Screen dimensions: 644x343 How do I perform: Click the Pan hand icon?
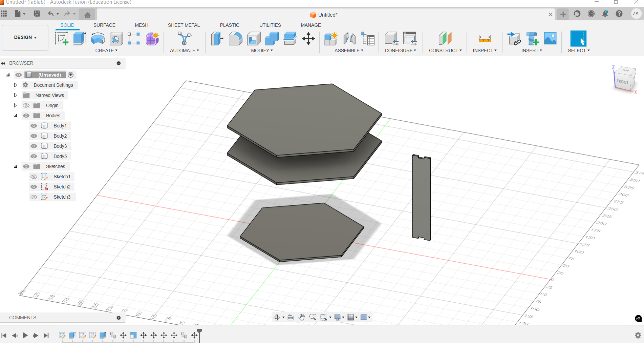302,317
